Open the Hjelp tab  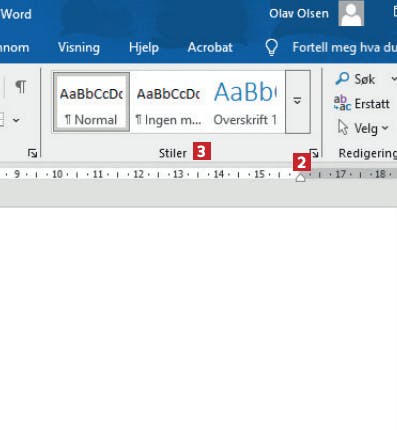(144, 47)
